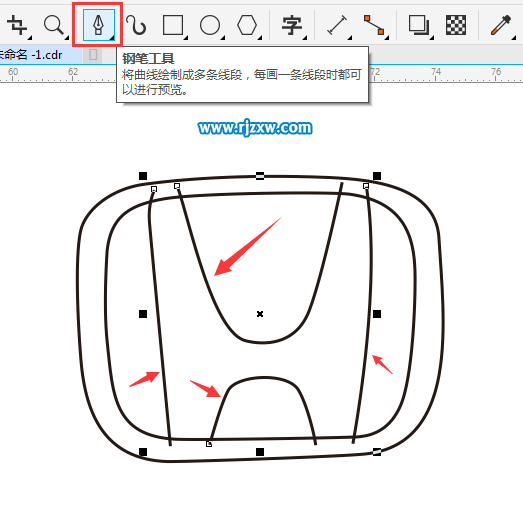The height and width of the screenshot is (513, 523).
Task: Open the Rectangle tool flyout arrow
Action: pyautogui.click(x=186, y=38)
